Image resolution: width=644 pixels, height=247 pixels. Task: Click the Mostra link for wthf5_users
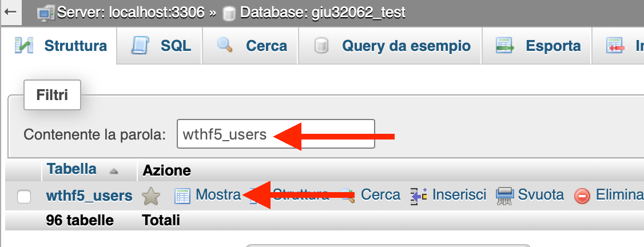218,194
